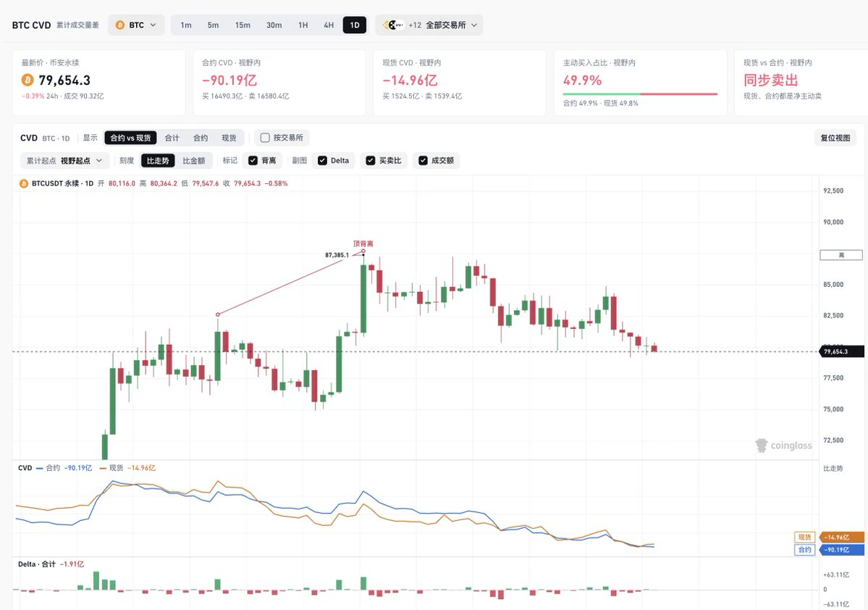
Task: Click the blue 合约 line legend swatch
Action: click(39, 468)
